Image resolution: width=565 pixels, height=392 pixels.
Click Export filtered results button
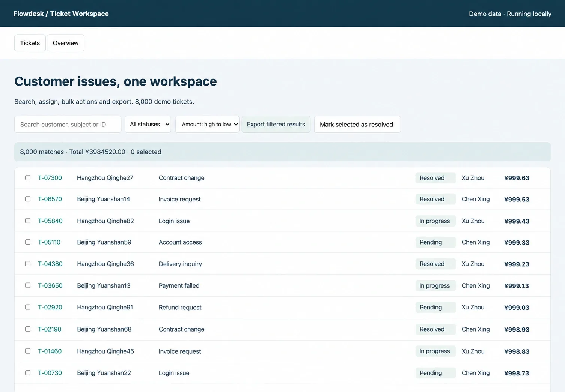pyautogui.click(x=276, y=124)
